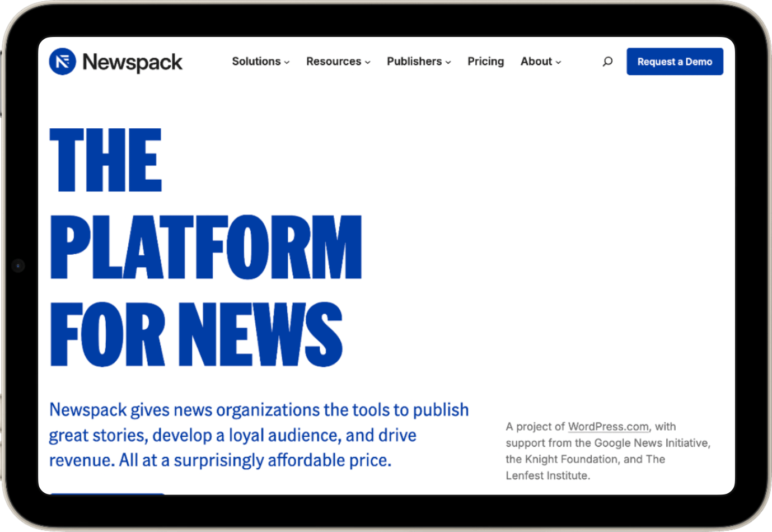Click the 'Newspack gives news organizations' paragraph

(259, 435)
